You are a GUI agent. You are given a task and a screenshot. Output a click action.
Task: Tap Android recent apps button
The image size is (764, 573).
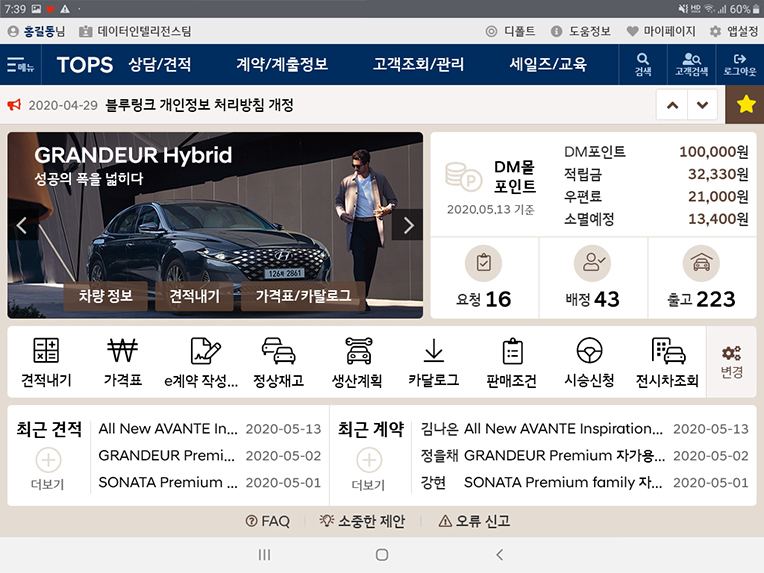click(x=264, y=554)
